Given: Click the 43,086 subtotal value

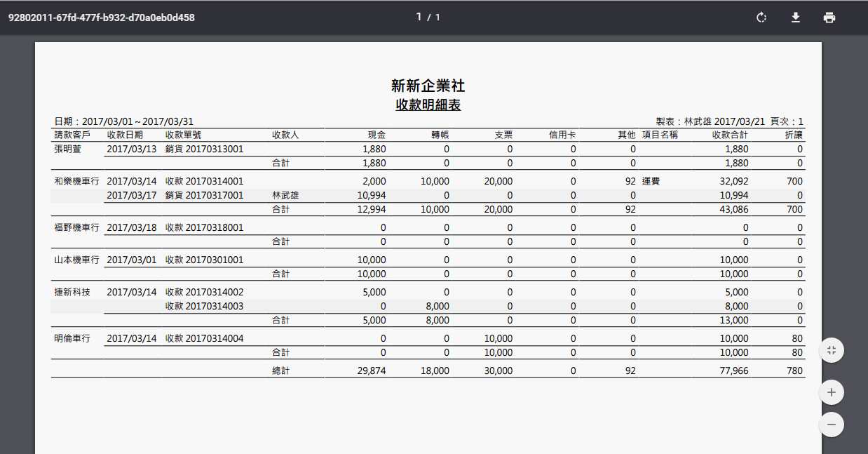Looking at the screenshot, I should (x=734, y=209).
